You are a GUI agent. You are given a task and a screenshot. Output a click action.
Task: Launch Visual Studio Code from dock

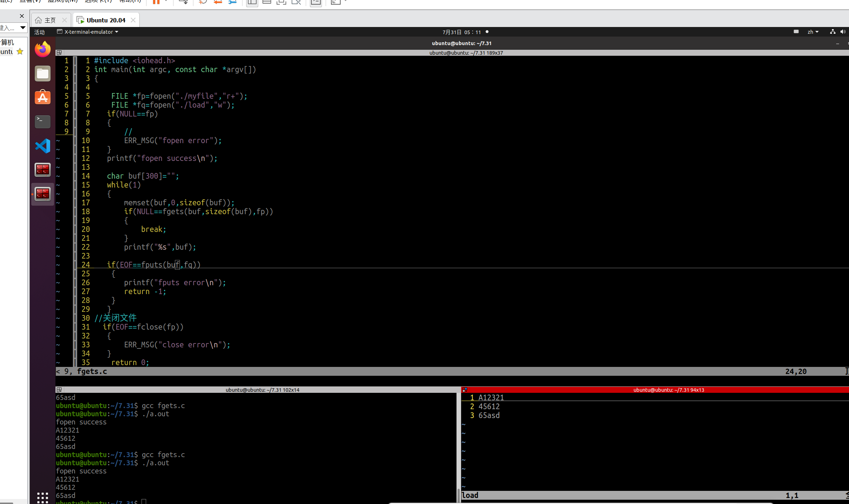[x=43, y=146]
